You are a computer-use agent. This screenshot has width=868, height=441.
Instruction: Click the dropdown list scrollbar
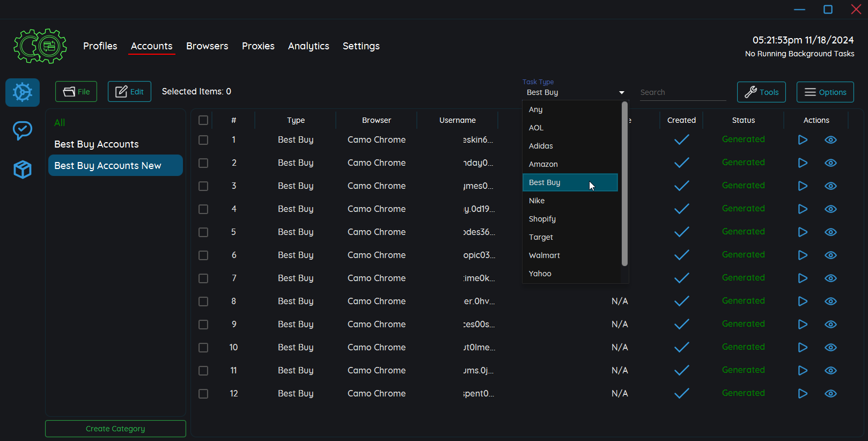pos(624,183)
